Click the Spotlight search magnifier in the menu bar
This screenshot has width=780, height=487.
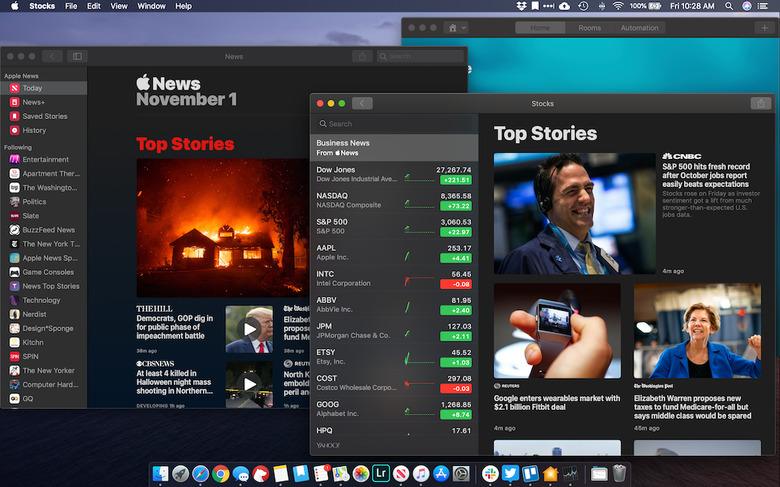729,6
